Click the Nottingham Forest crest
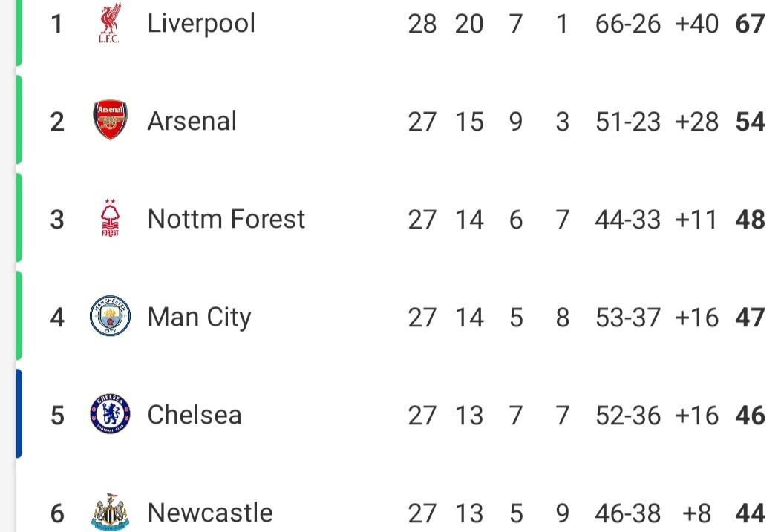 point(110,217)
